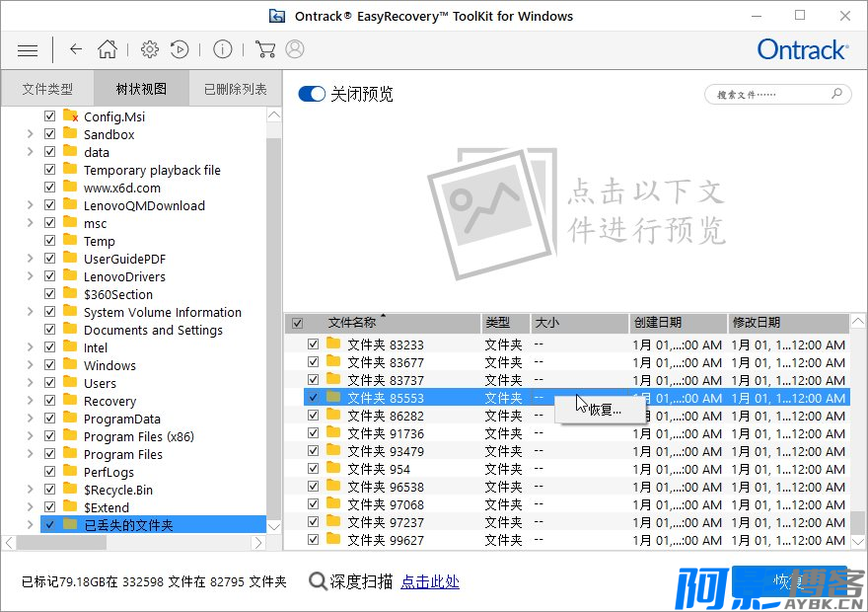The image size is (868, 612).
Task: Uncheck the Temp folder checkbox
Action: 50,241
